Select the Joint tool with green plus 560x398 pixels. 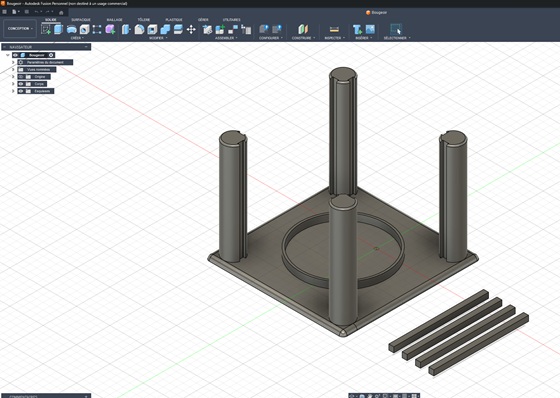[x=220, y=29]
